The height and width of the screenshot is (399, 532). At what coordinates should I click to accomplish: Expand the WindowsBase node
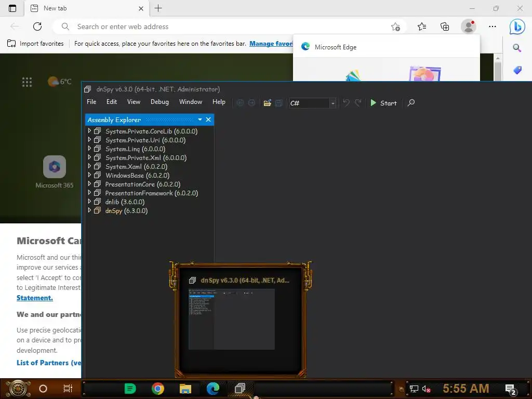coord(89,175)
